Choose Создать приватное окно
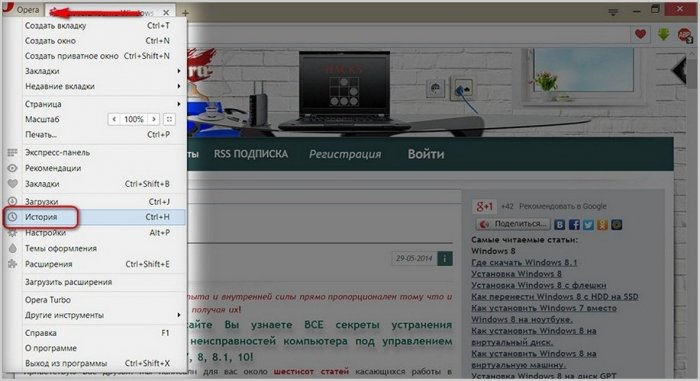This screenshot has height=381, width=700. pyautogui.click(x=97, y=56)
